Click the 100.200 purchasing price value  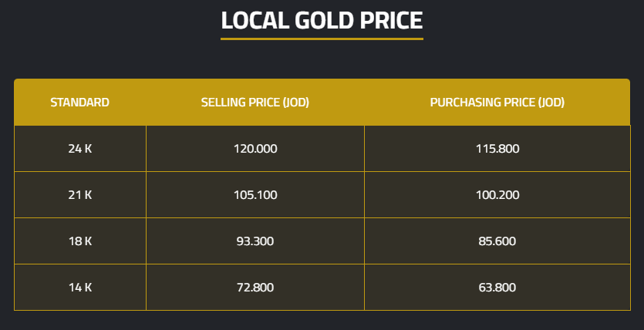coord(497,195)
